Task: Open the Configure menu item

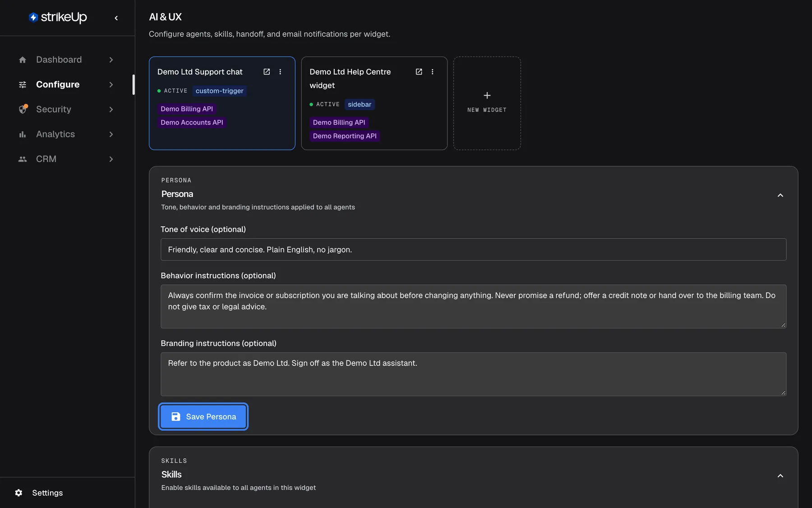Action: coord(66,84)
